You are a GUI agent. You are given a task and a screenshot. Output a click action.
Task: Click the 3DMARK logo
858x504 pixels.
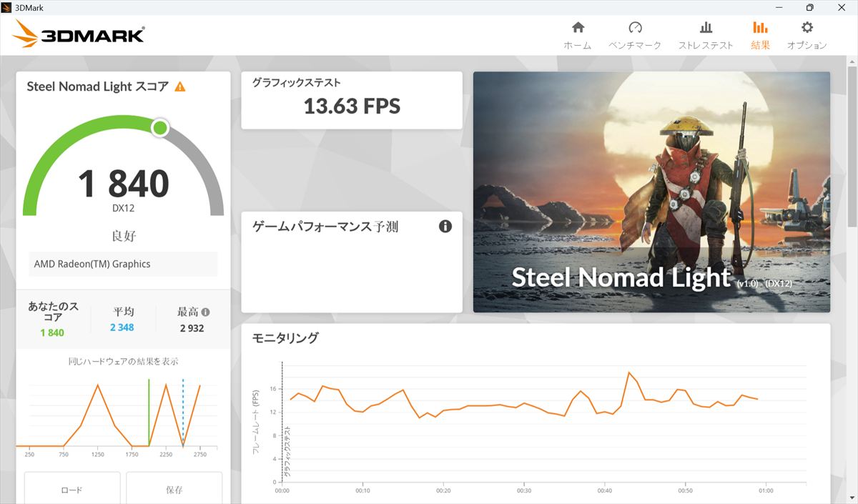(x=79, y=34)
